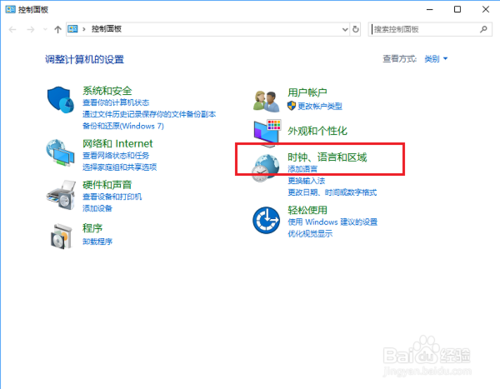Open the System and Security shield icon
This screenshot has width=500, height=389.
point(60,99)
